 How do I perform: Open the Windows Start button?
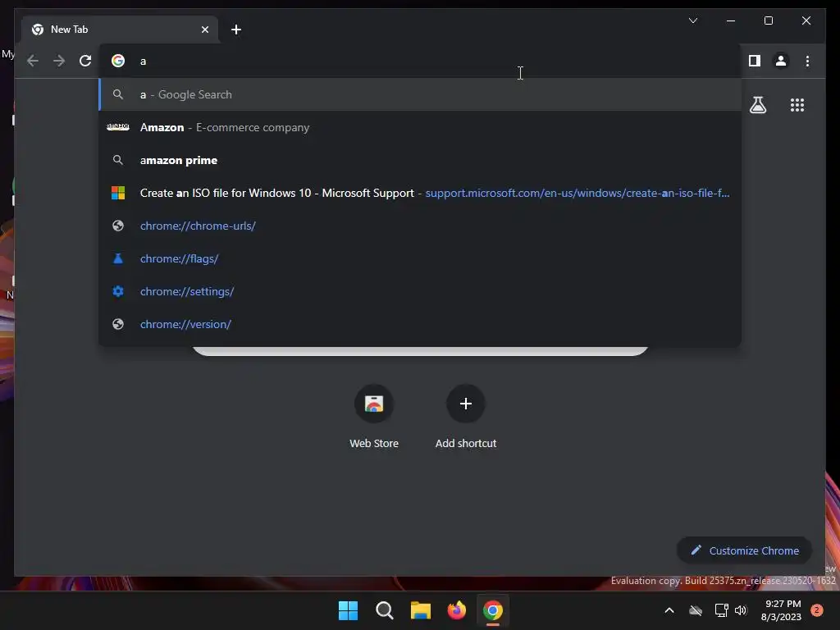point(348,610)
